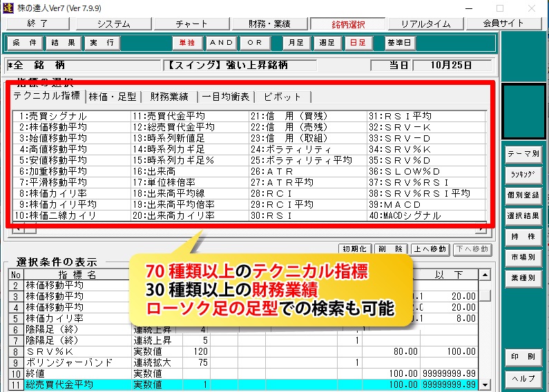Choose the 日足 daily timeframe
The height and width of the screenshot is (392, 549).
tap(357, 43)
